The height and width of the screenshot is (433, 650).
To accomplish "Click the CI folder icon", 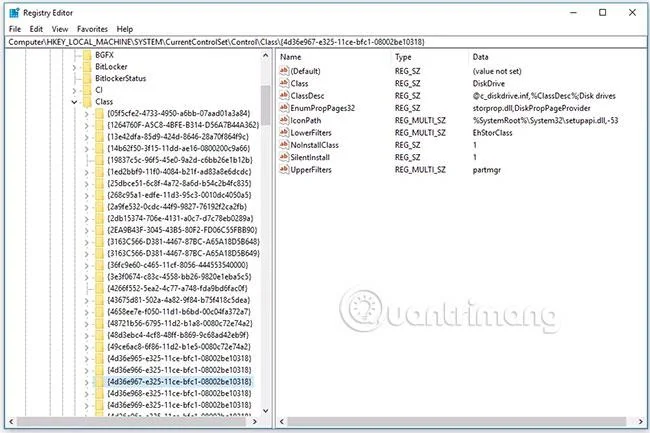I will tap(87, 90).
